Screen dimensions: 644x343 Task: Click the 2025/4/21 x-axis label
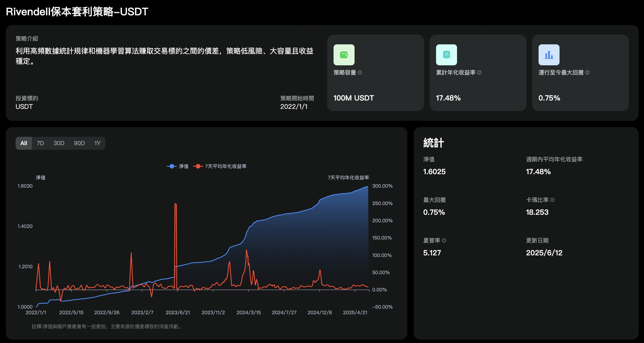click(x=355, y=313)
